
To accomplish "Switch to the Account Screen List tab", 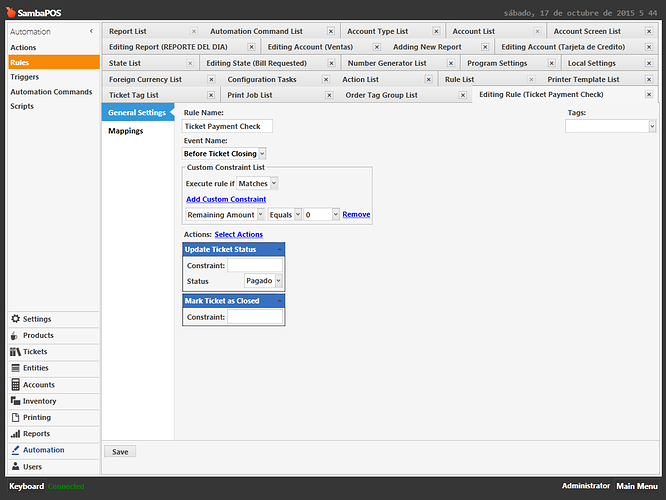I will pos(587,31).
